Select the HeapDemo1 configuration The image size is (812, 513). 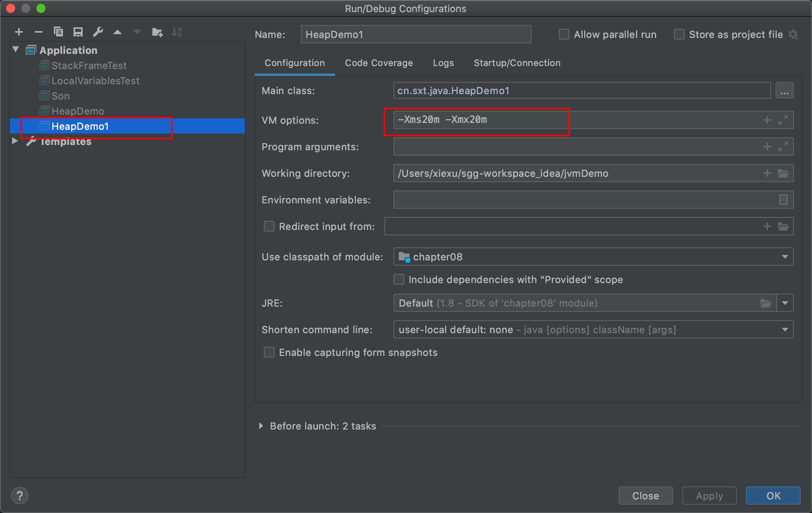127,126
